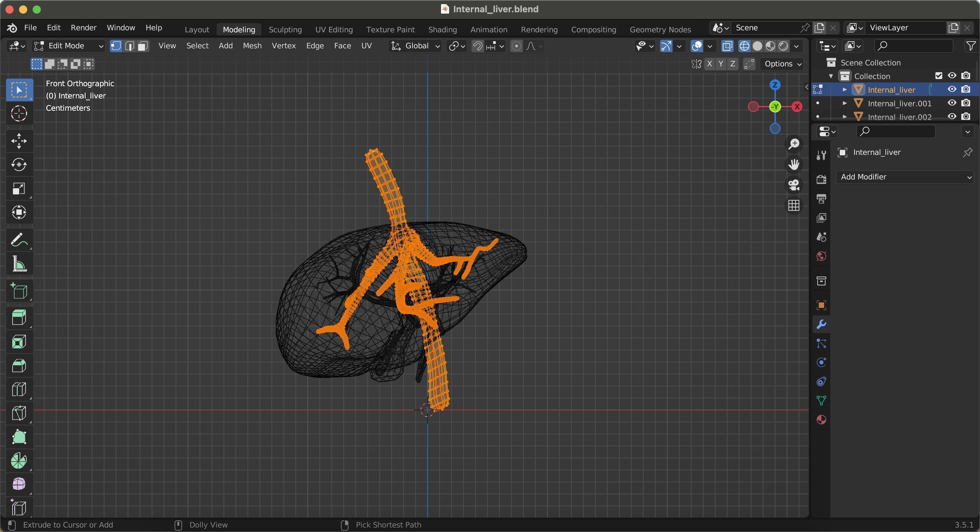Select the Edge Slide tool
This screenshot has height=532, width=980.
19,508
